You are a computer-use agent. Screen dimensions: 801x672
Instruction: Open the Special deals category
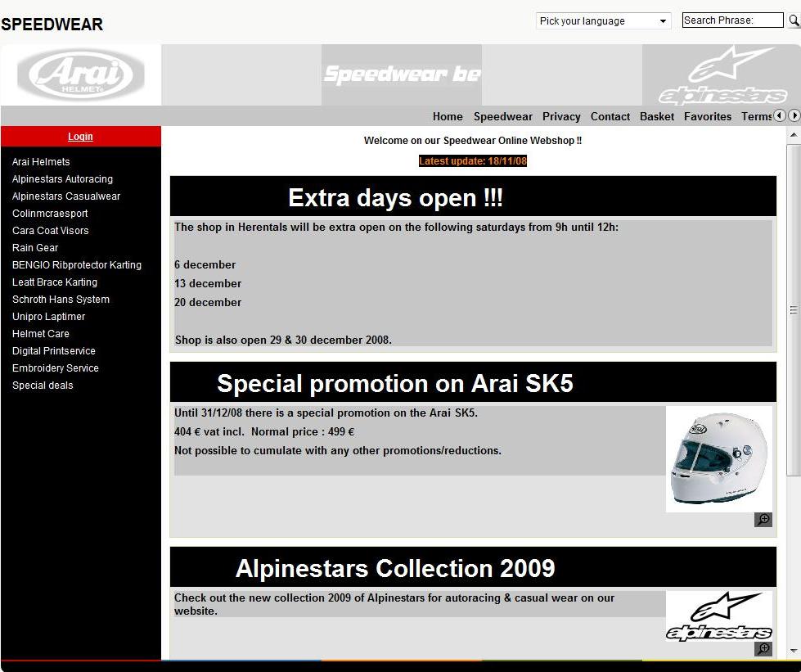tap(43, 386)
